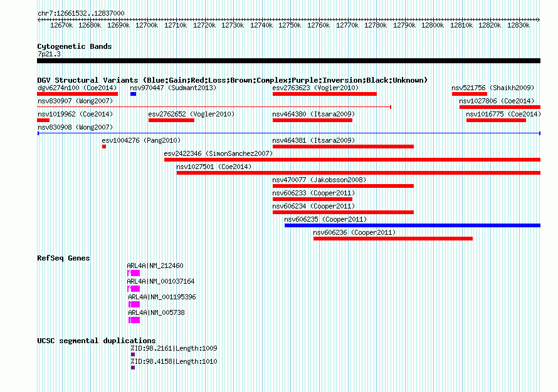Click the 12700k mark on the ruler
The image size is (558, 392).
coord(147,25)
